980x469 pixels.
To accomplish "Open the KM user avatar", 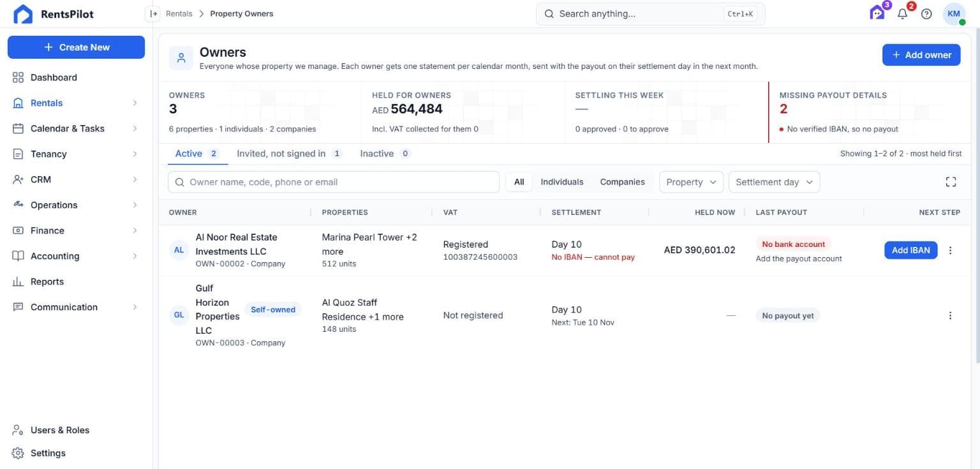I will (x=954, y=14).
